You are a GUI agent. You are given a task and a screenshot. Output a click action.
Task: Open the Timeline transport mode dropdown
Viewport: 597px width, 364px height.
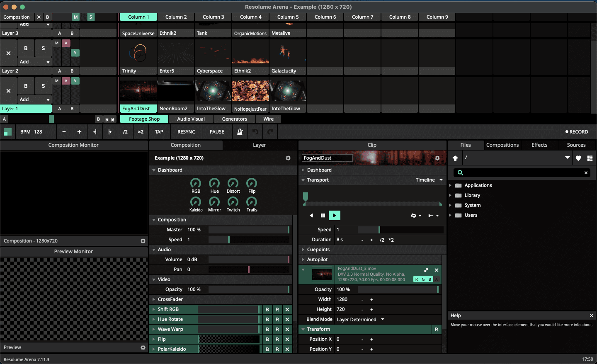tap(429, 180)
